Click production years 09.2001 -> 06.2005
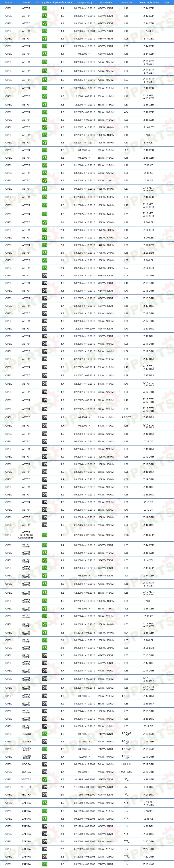 click(84, 864)
